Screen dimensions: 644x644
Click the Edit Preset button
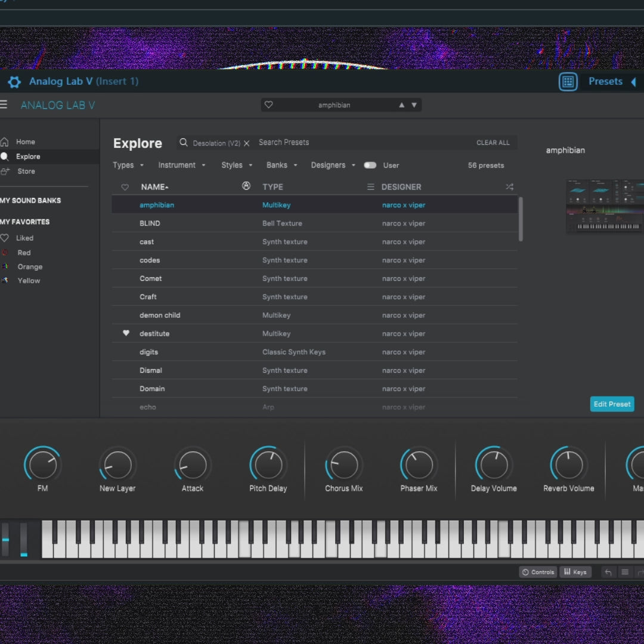click(x=612, y=404)
